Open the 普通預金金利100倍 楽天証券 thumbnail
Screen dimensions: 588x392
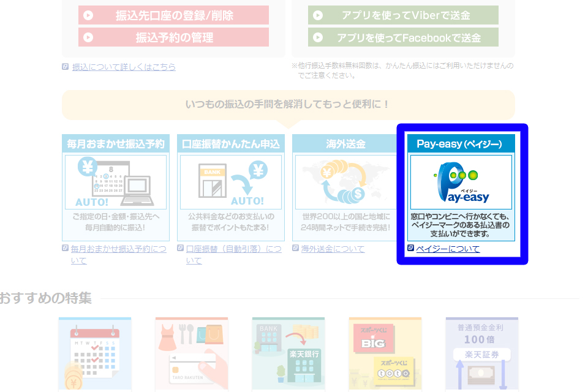pos(482,355)
